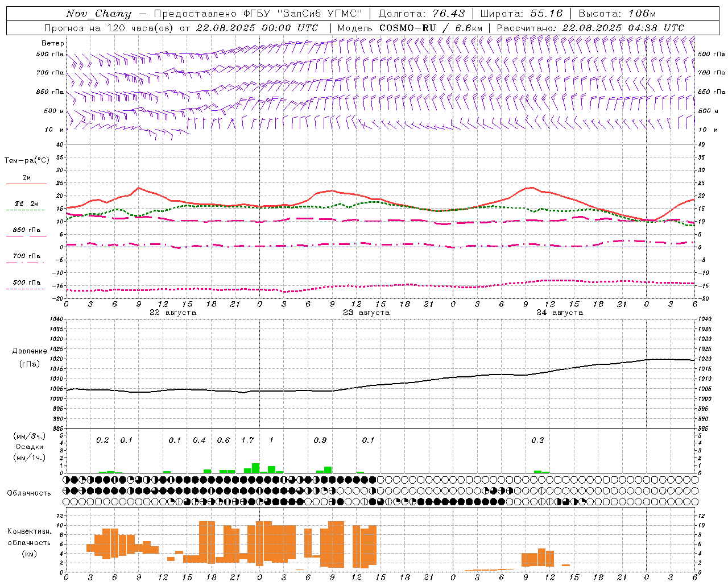This screenshot has width=728, height=582.
Task: Click the precipitation amount "1.7"
Action: pos(247,440)
